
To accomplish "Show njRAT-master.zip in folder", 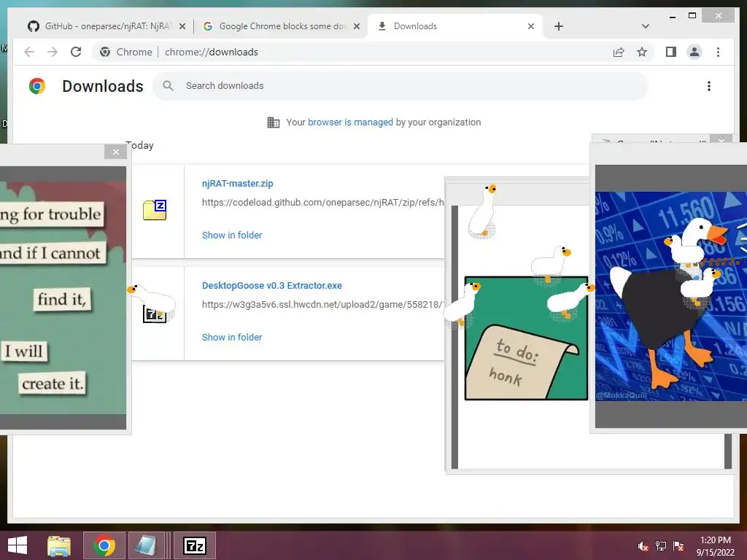I will tap(232, 235).
